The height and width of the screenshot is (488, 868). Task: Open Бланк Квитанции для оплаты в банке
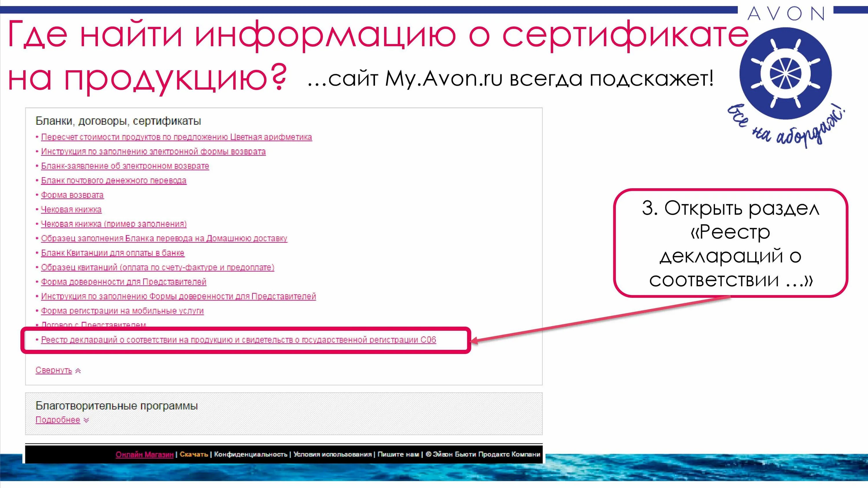point(113,253)
